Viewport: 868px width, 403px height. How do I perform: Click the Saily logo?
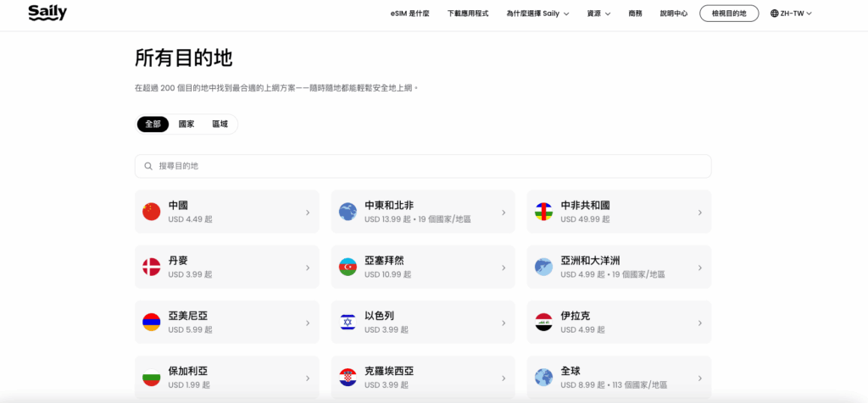pyautogui.click(x=47, y=13)
